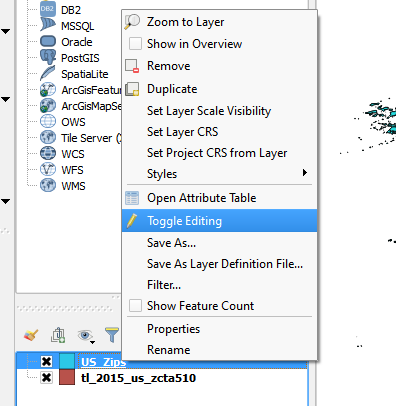Screen dimensions: 396x406
Task: Click the red tl_2015_us_zcta510 color swatch
Action: point(67,378)
